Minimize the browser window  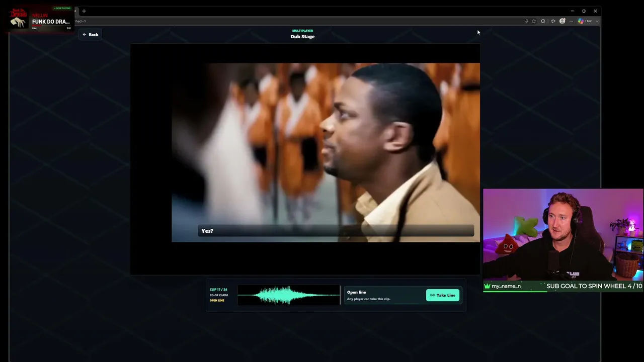(x=572, y=11)
